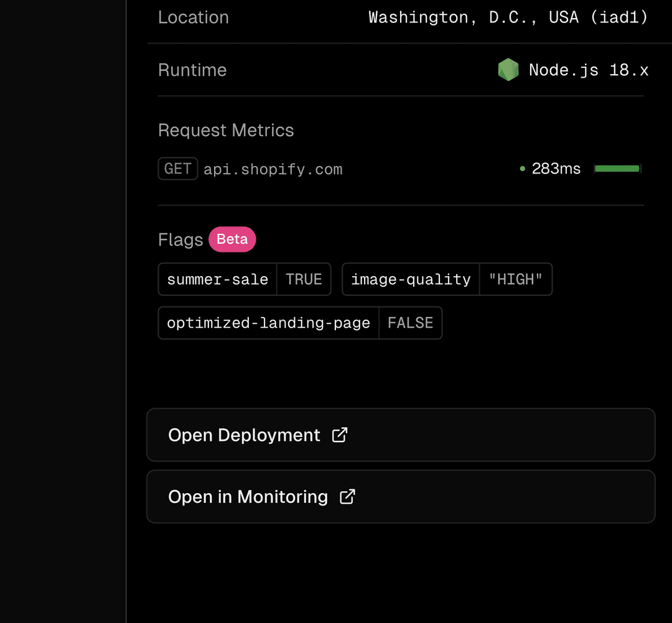Viewport: 672px width, 623px height.
Task: Click the green status dot beside 283ms
Action: pyautogui.click(x=523, y=168)
